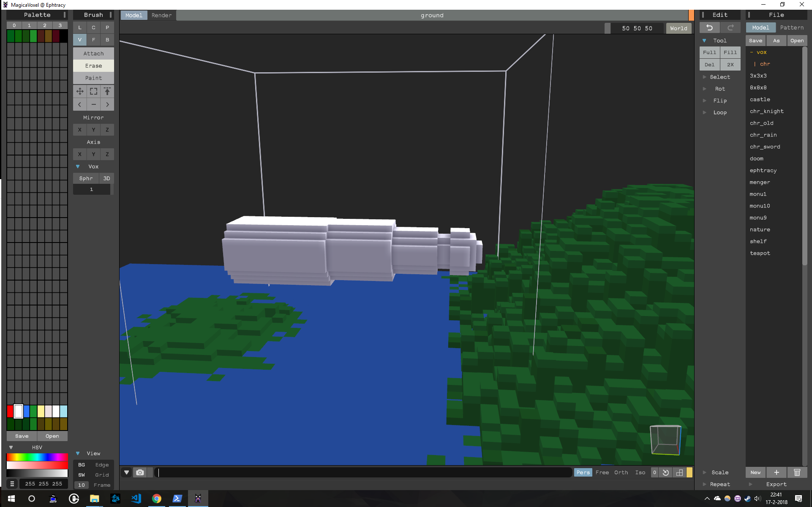Open the chr_knight model from the file list
812x507 pixels.
click(x=766, y=111)
